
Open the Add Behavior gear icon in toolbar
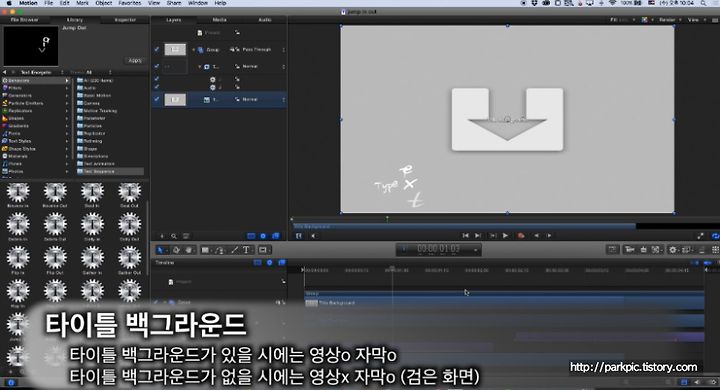pyautogui.click(x=674, y=249)
